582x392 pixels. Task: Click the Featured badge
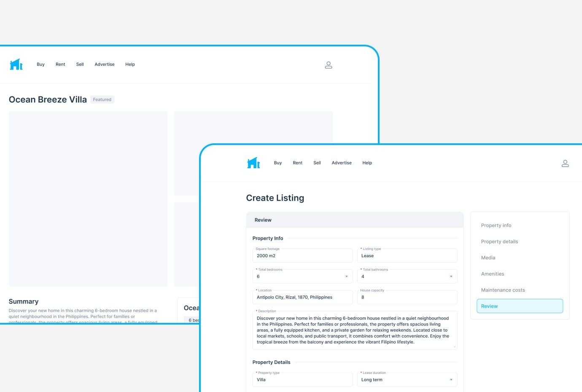coord(102,99)
